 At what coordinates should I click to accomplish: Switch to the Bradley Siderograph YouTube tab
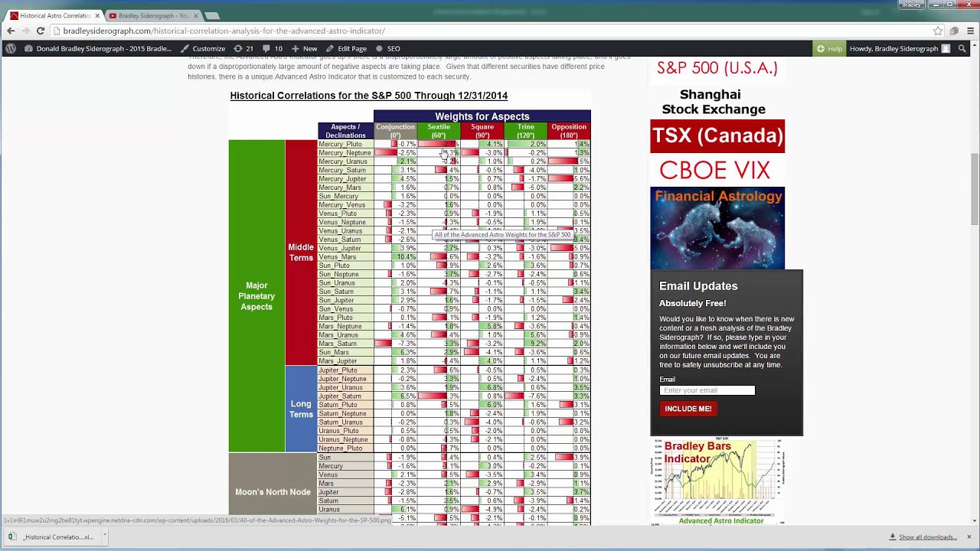[154, 15]
